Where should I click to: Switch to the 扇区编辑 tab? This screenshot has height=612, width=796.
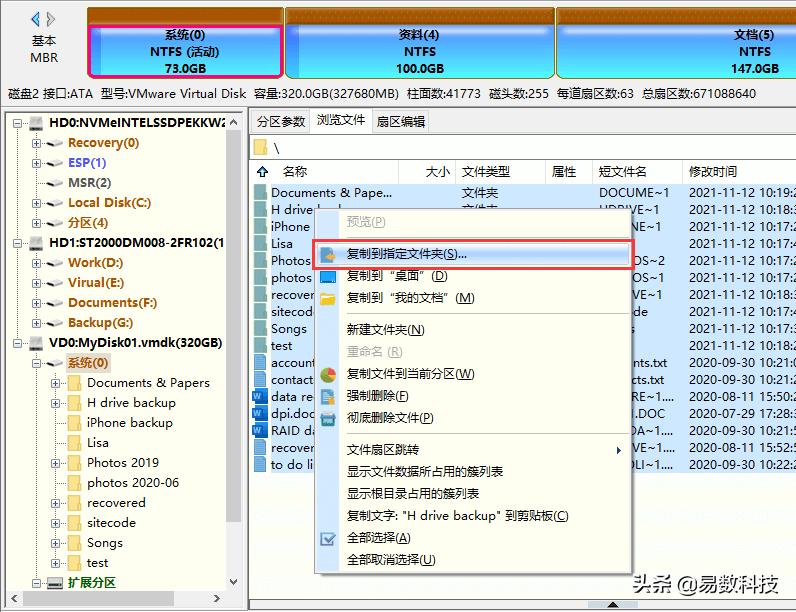point(401,122)
